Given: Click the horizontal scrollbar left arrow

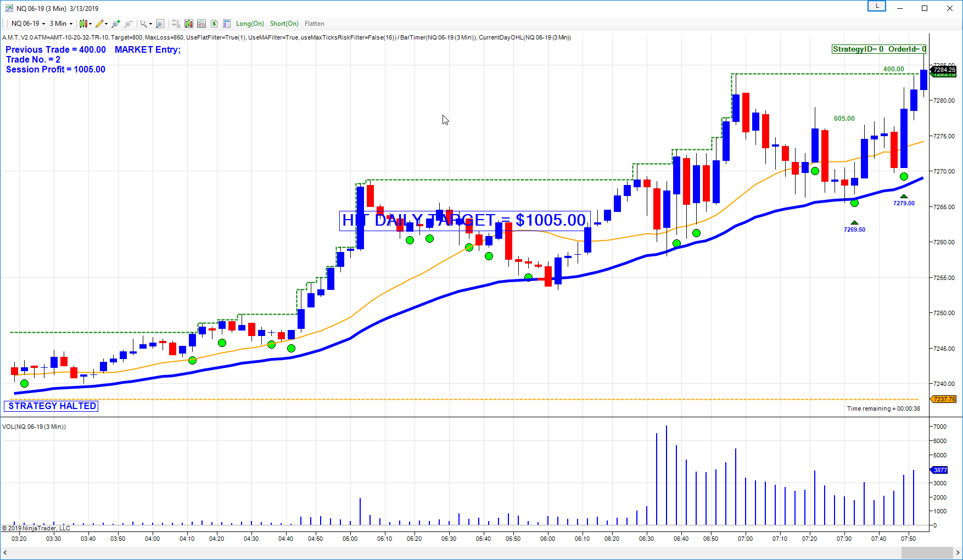Looking at the screenshot, I should (x=5, y=553).
